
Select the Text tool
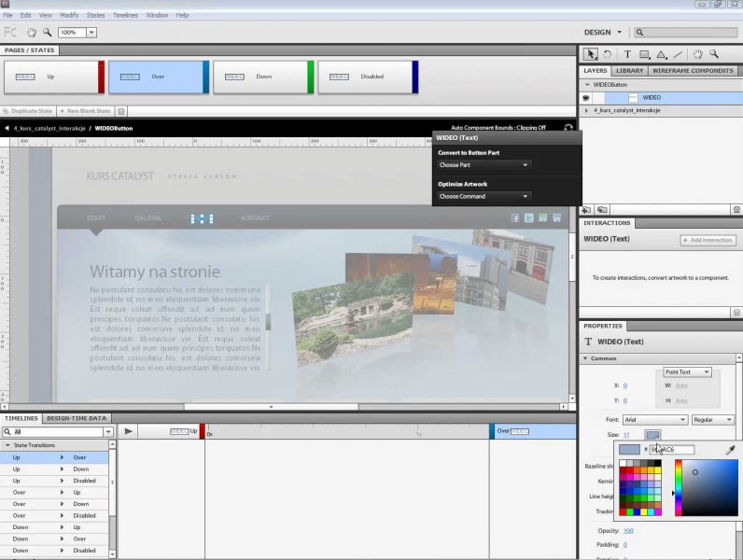(627, 55)
